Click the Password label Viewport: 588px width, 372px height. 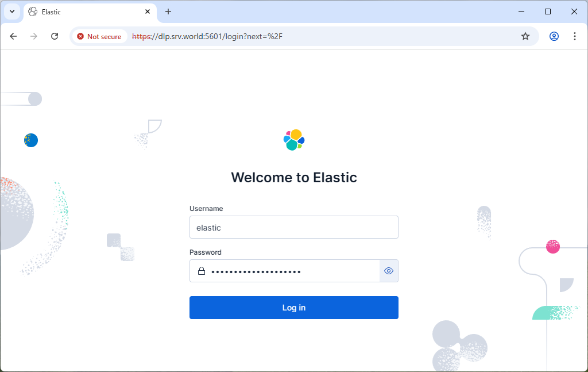pos(206,252)
